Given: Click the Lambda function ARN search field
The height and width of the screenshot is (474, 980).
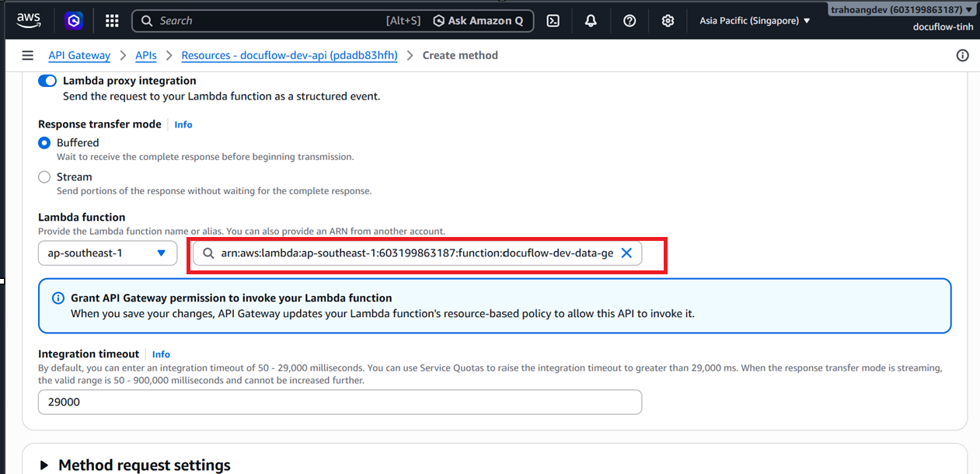Looking at the screenshot, I should (417, 253).
